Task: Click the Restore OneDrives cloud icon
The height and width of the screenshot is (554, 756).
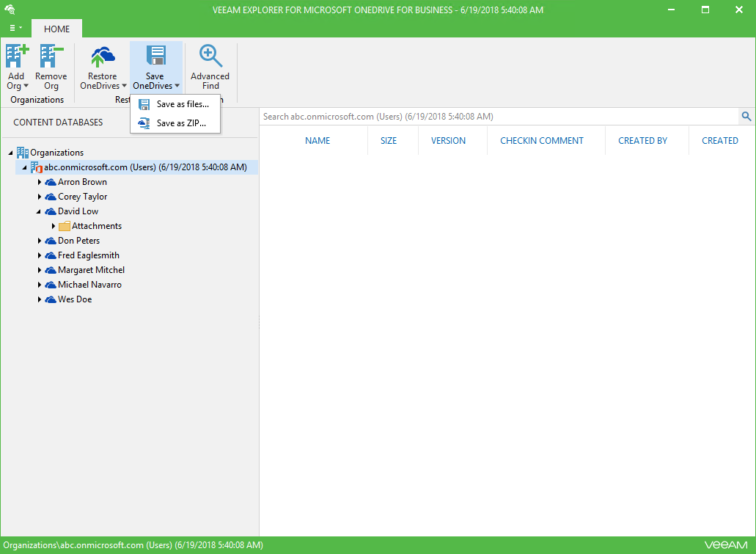Action: click(102, 57)
